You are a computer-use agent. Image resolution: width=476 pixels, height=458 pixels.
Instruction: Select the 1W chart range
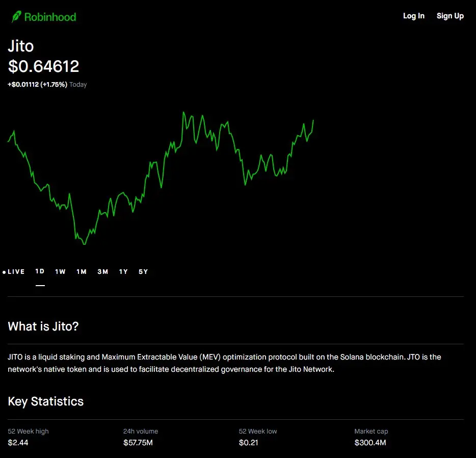61,271
